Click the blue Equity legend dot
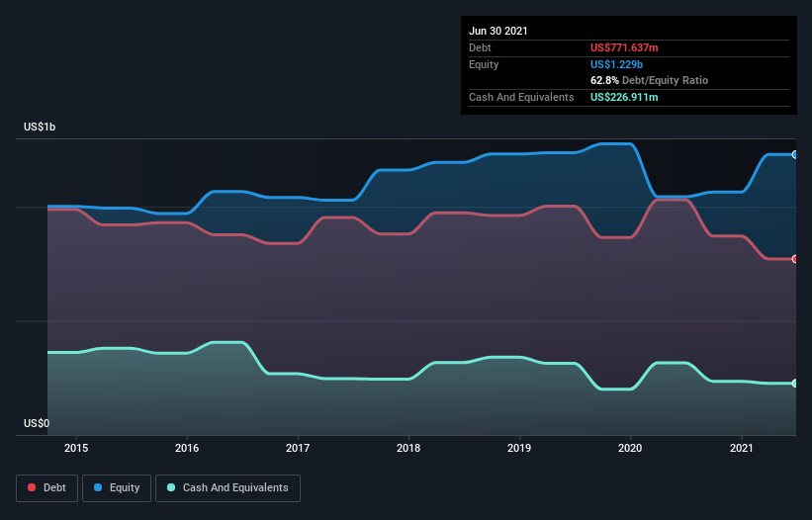This screenshot has height=520, width=812. pos(98,487)
